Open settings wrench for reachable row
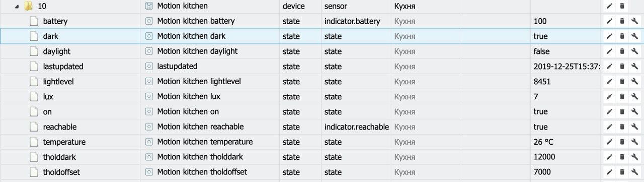 634,127
